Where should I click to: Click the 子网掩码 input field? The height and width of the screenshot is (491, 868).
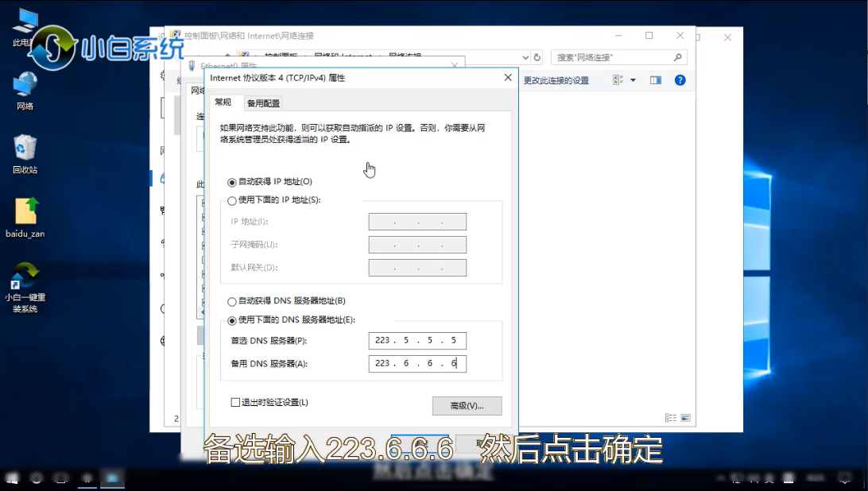click(417, 245)
